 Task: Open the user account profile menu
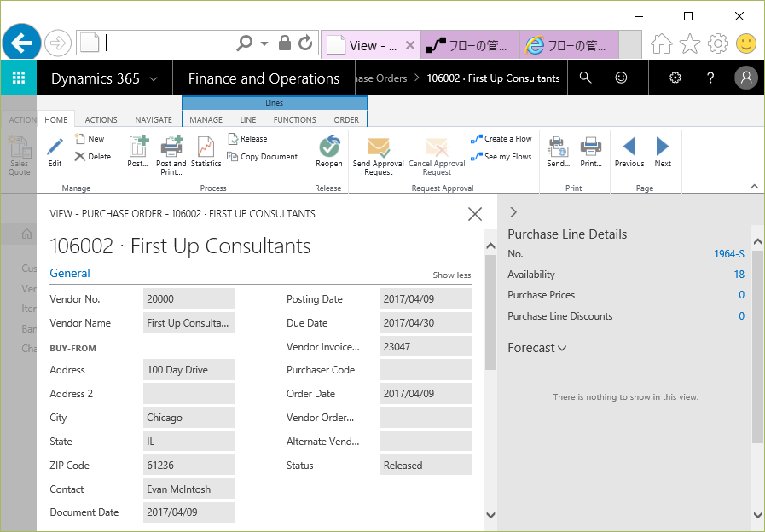tap(746, 78)
